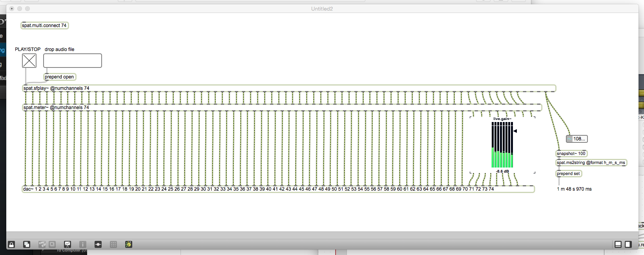Screen dimensions: 644x255
Task: Show the right sidebar panel icon
Action: [628, 244]
